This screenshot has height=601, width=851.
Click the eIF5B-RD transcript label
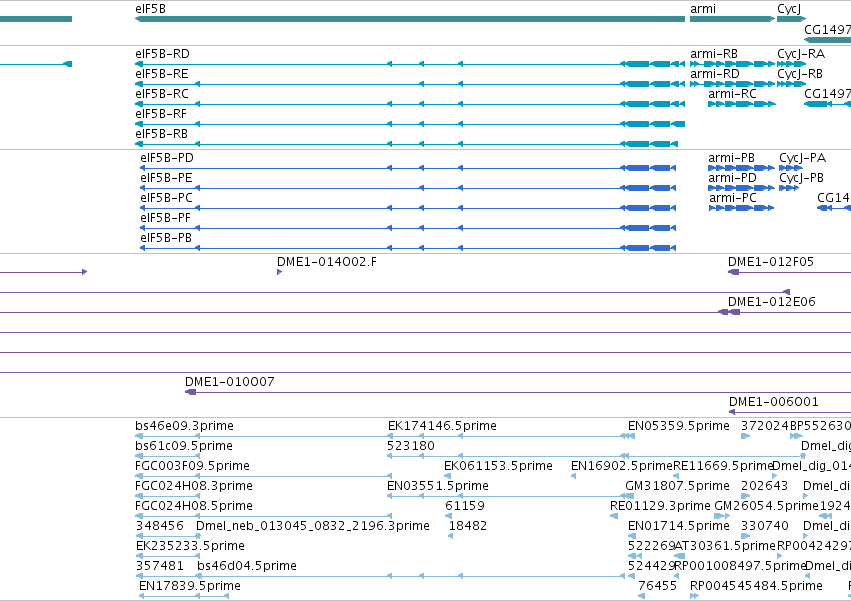click(x=162, y=54)
